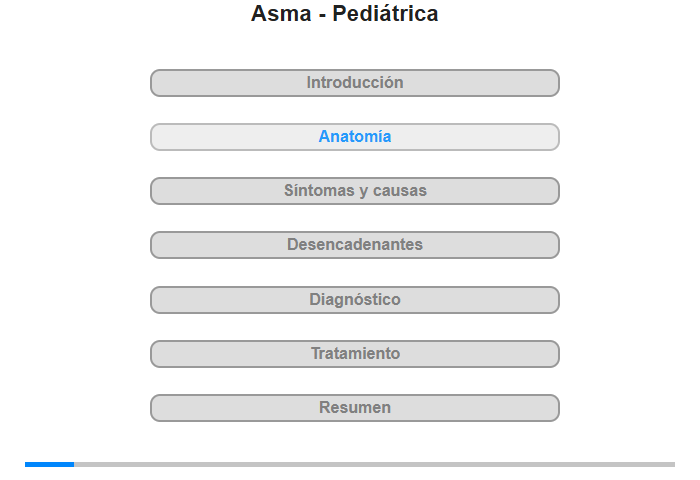Viewport: 700px width, 480px height.
Task: Select the highlighted Anatomía button
Action: [355, 137]
